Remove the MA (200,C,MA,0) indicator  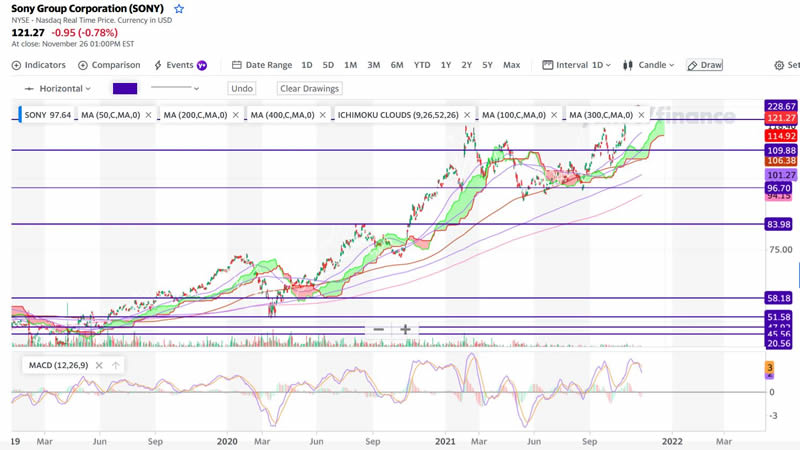(x=235, y=115)
